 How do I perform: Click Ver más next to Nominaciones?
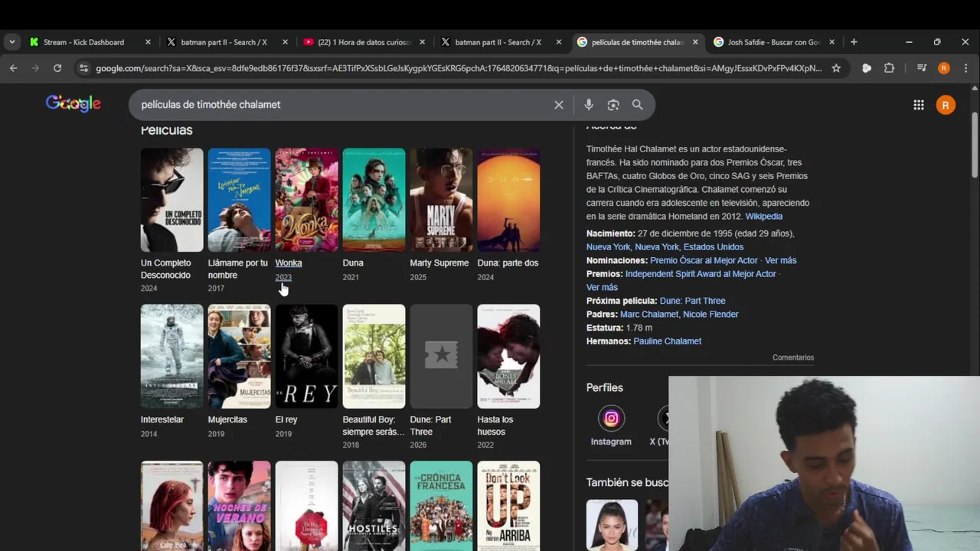tap(780, 261)
